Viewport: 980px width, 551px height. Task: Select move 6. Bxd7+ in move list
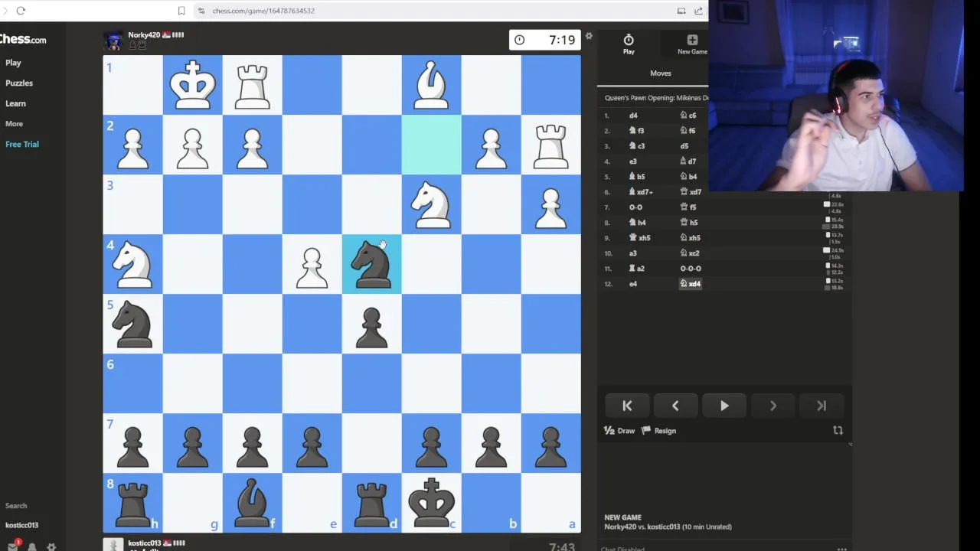point(640,192)
